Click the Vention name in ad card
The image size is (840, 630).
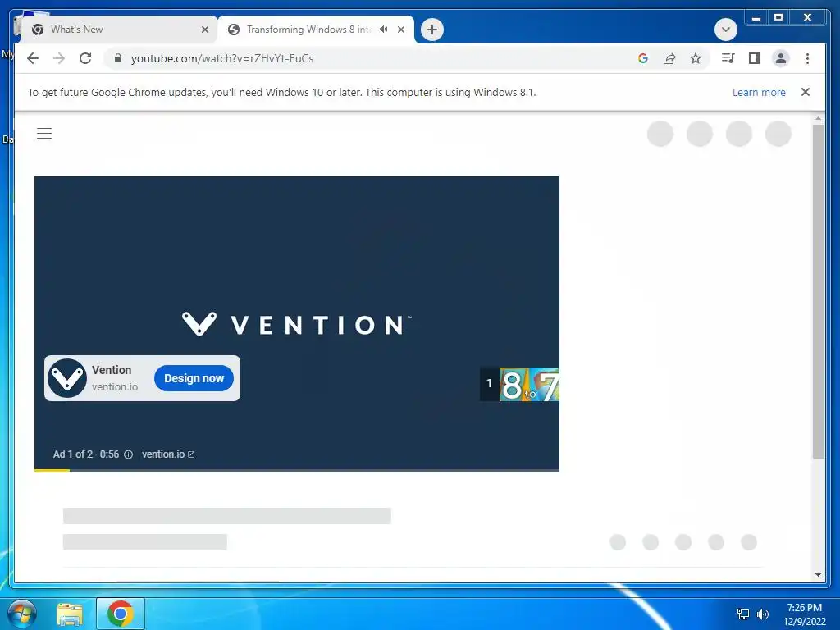(112, 370)
